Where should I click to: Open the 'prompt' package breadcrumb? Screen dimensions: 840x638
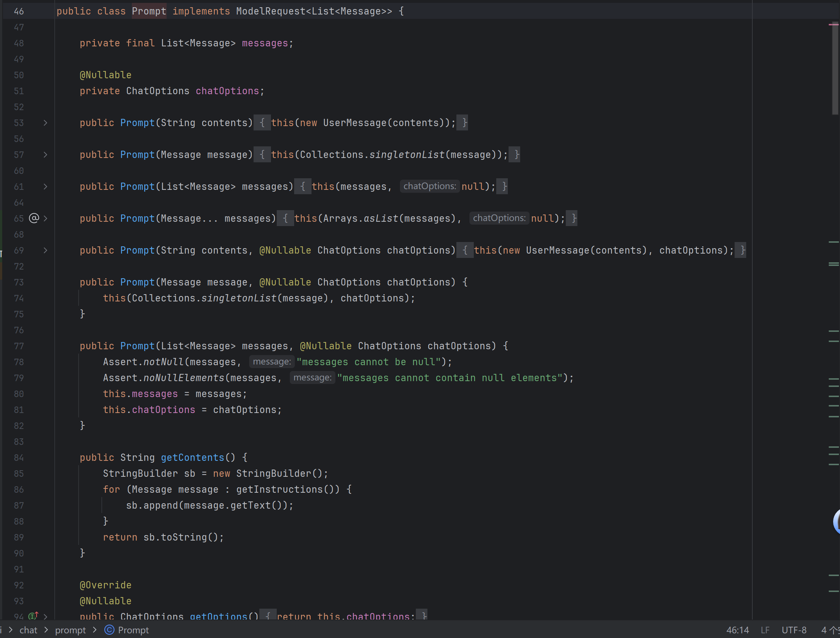71,630
